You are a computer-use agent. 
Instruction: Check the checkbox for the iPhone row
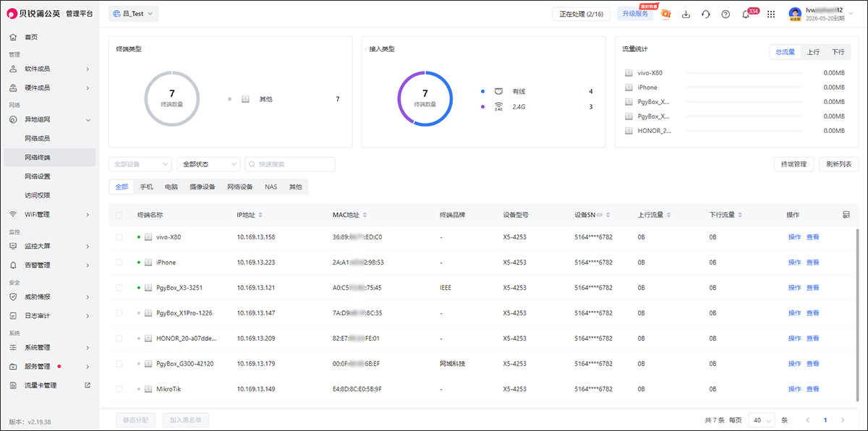click(120, 262)
